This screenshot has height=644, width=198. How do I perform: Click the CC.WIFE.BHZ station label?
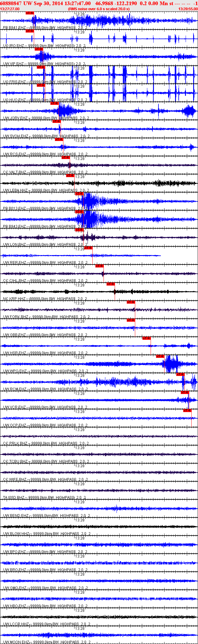(x=15, y=480)
